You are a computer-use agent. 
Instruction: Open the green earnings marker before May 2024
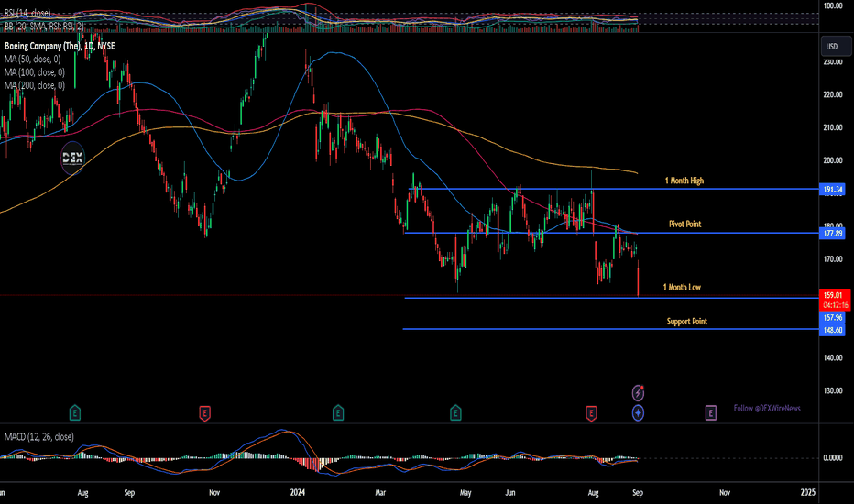click(x=456, y=413)
